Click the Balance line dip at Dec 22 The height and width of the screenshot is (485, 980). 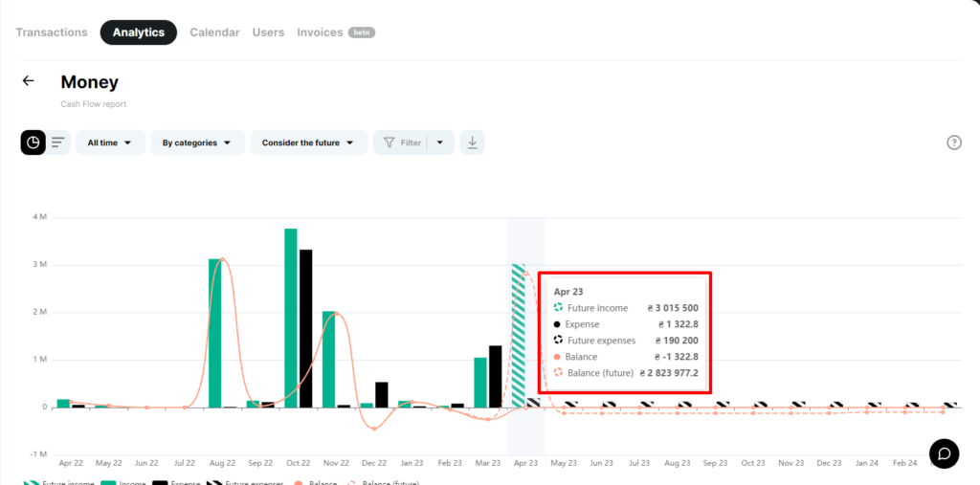point(374,429)
